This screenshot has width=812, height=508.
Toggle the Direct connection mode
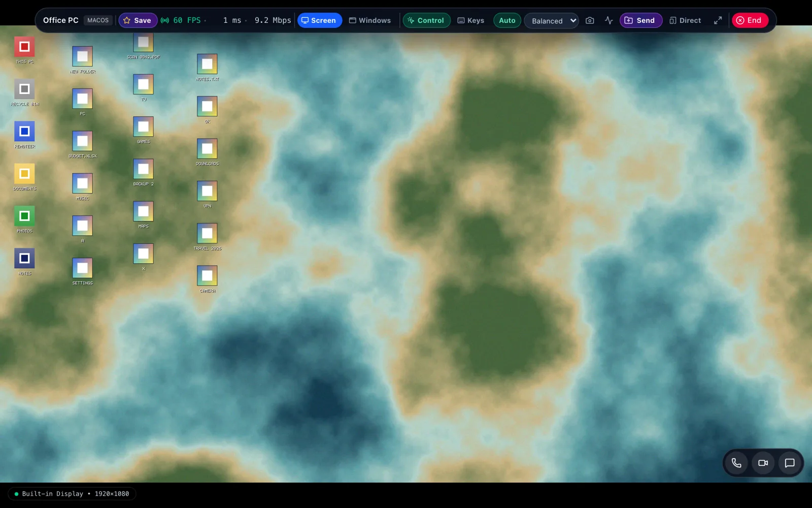coord(685,20)
